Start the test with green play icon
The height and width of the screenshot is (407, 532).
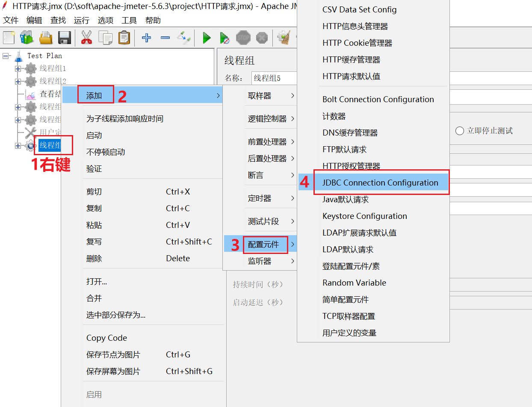point(207,38)
